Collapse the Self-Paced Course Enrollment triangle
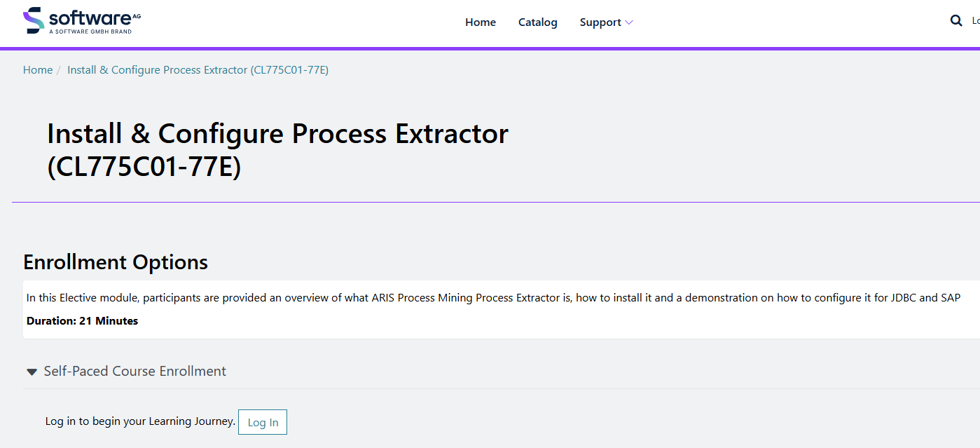Image resolution: width=980 pixels, height=448 pixels. click(32, 372)
